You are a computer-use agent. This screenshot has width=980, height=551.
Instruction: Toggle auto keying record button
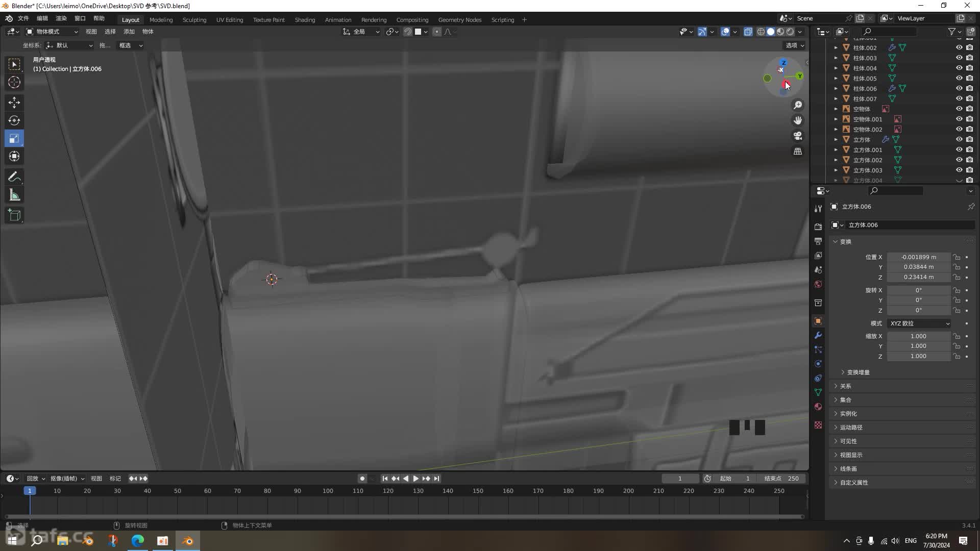pos(362,479)
